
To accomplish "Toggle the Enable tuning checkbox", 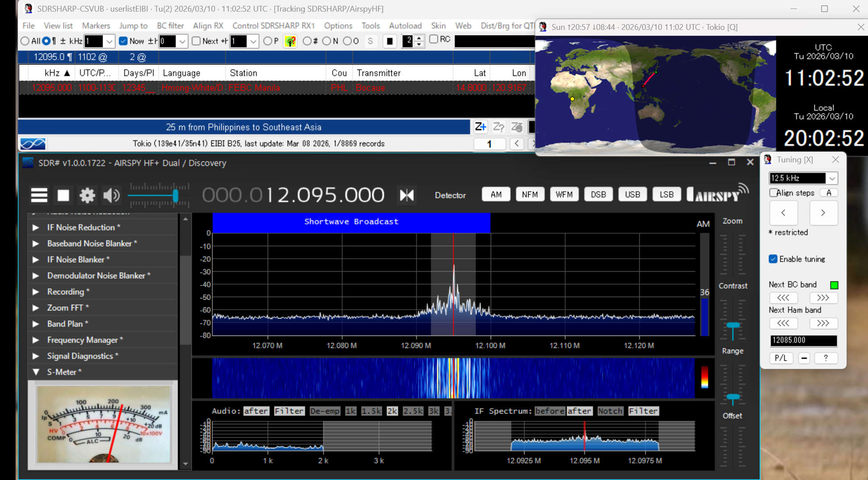I will 773,259.
